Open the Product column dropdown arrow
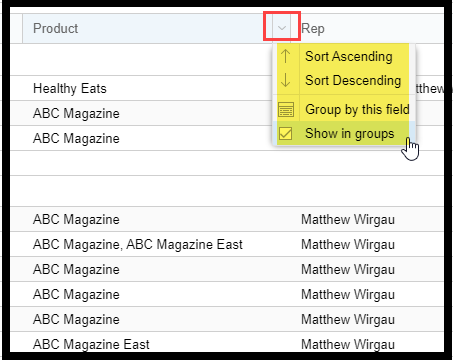The width and height of the screenshot is (453, 362). coord(282,28)
